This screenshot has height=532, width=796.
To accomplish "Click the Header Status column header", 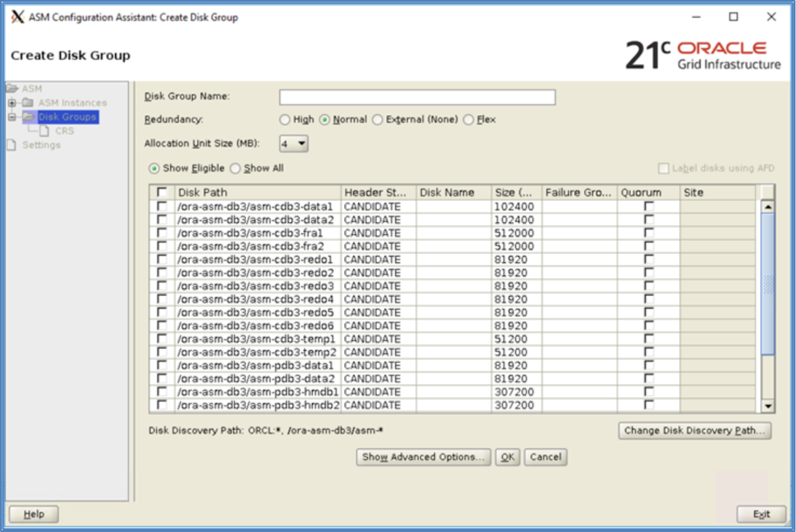I will (x=378, y=193).
